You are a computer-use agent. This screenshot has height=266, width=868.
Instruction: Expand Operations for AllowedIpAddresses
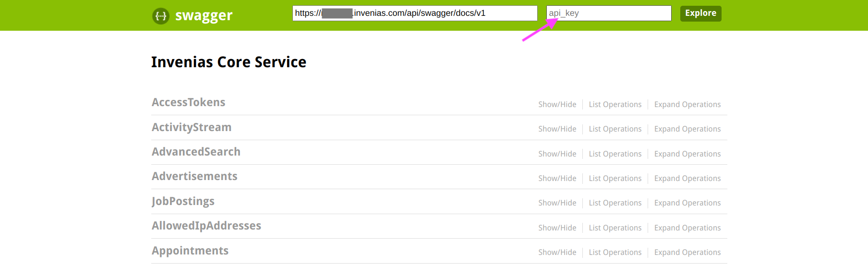[687, 228]
